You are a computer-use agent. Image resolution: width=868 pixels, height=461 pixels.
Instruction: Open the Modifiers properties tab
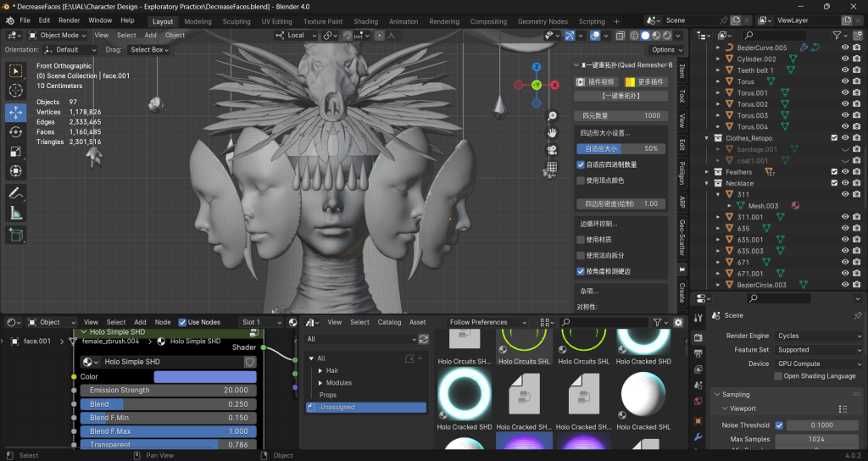coord(698,437)
